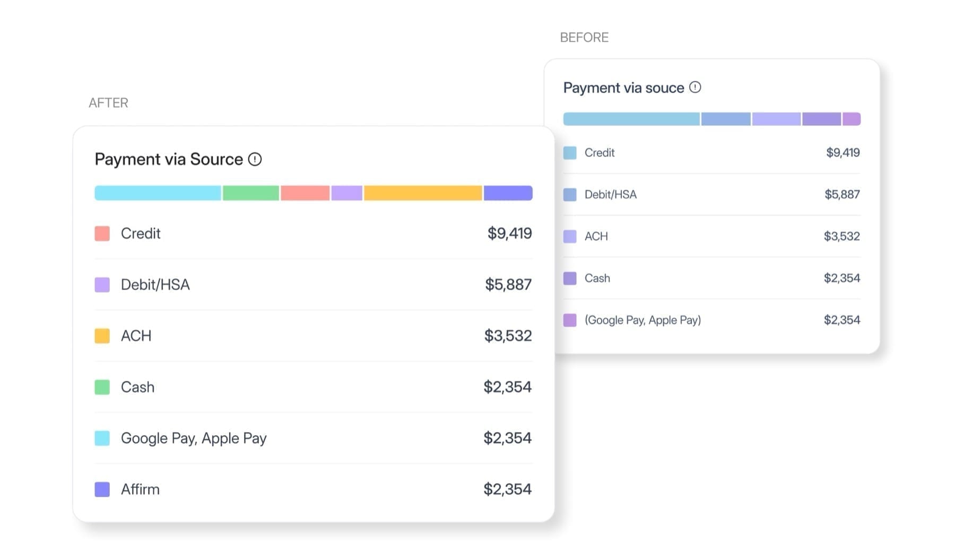The height and width of the screenshot is (560, 955).
Task: Click the Affirm indigo swatch
Action: coord(102,489)
